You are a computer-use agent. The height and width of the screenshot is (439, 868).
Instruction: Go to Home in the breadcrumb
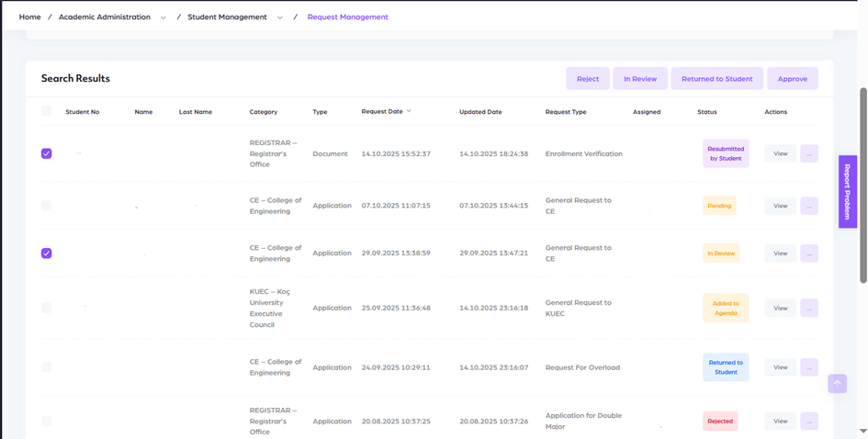(30, 17)
